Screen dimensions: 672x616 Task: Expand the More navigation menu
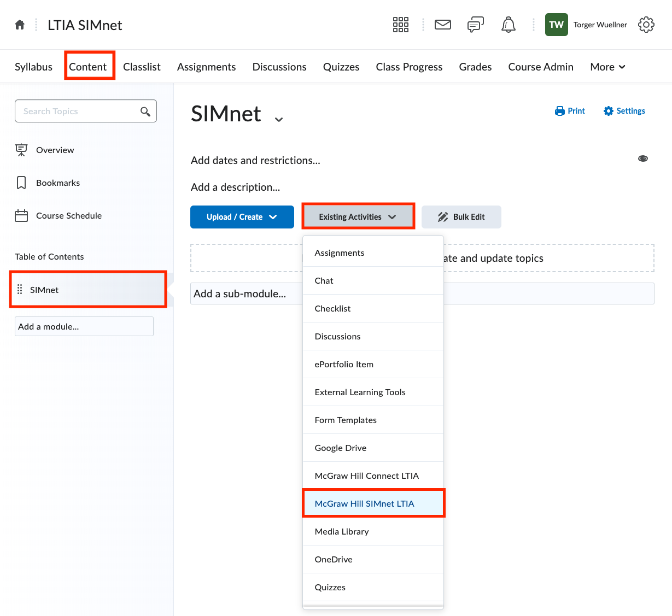[x=607, y=67]
